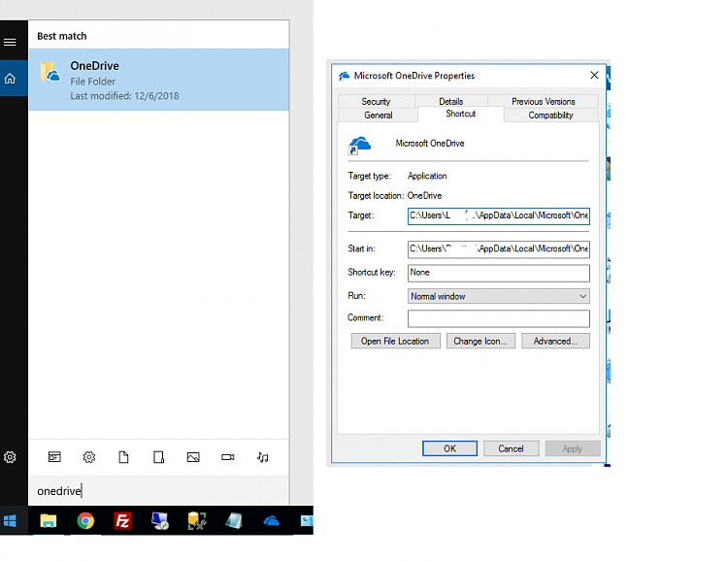Click the Shortcut key field showing None
Viewport: 728px width, 561px height.
coord(499,273)
